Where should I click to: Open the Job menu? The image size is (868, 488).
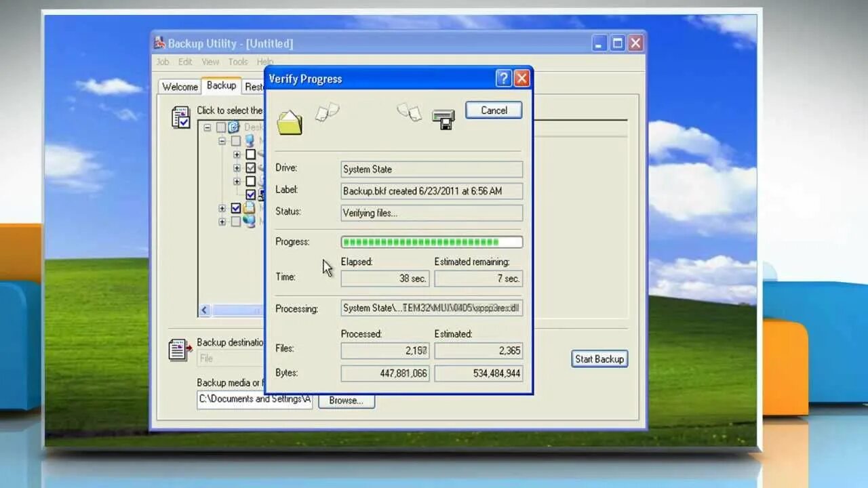pyautogui.click(x=163, y=62)
